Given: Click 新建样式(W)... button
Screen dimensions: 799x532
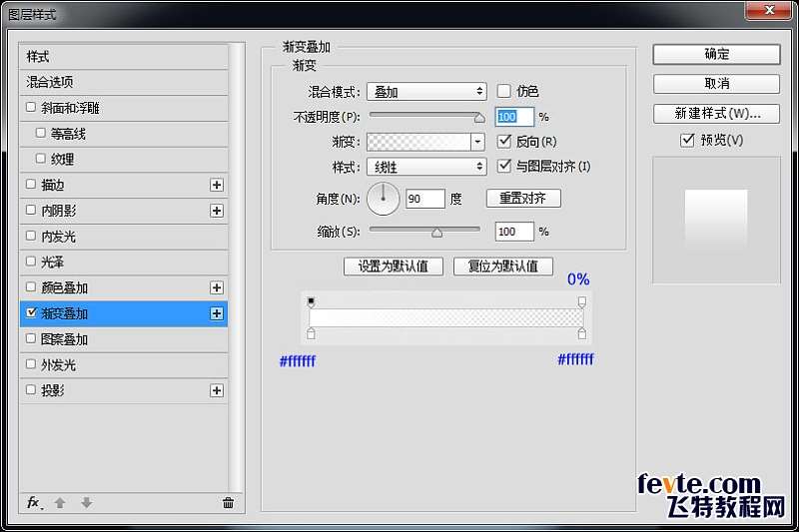Looking at the screenshot, I should pyautogui.click(x=716, y=113).
